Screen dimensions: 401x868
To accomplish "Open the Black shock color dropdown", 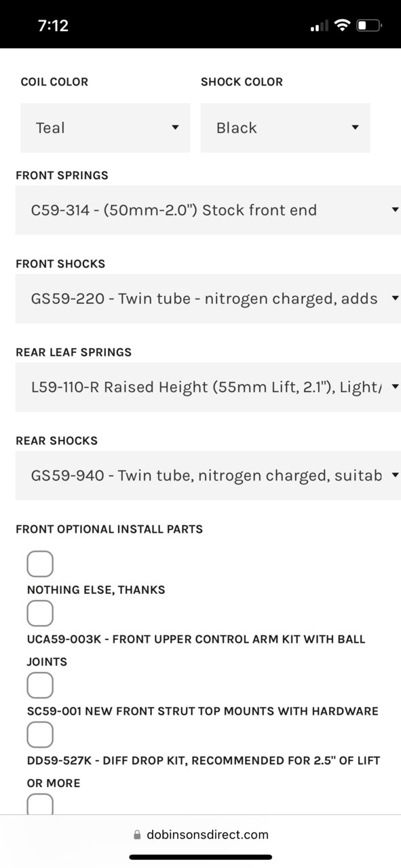I will coord(285,128).
